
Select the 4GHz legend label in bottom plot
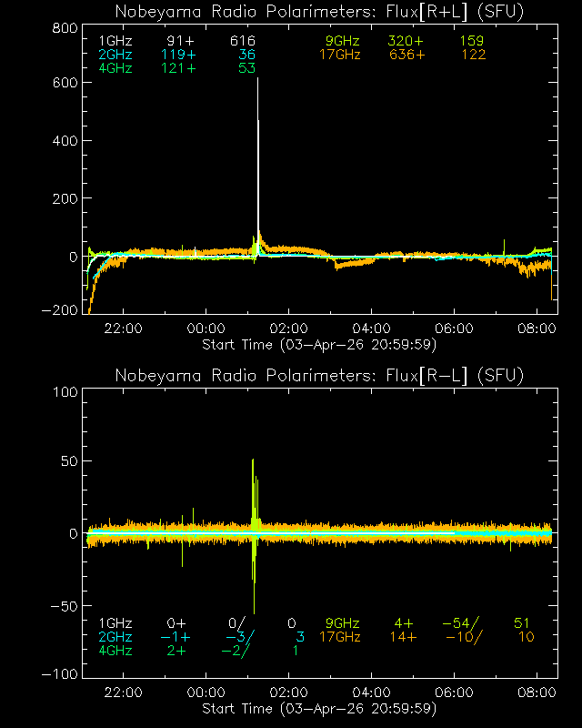[114, 651]
